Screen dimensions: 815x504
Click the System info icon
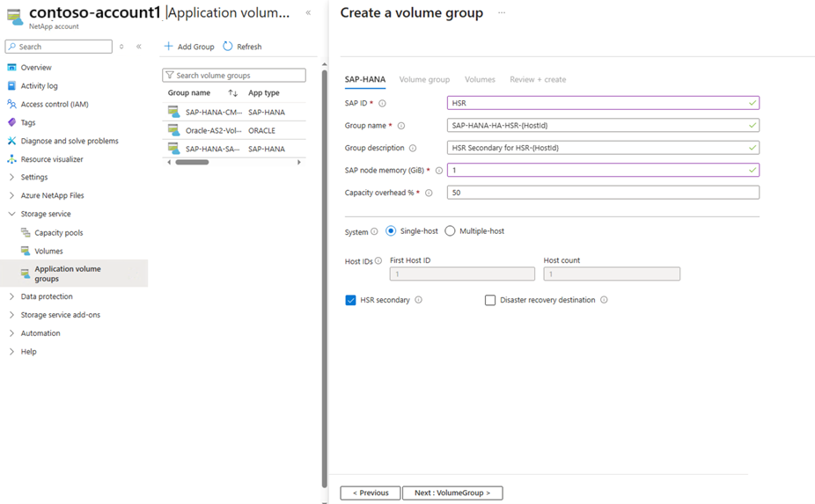point(374,231)
